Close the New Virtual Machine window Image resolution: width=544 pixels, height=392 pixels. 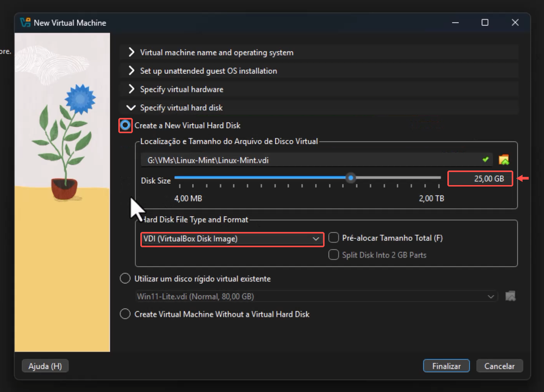(x=515, y=22)
